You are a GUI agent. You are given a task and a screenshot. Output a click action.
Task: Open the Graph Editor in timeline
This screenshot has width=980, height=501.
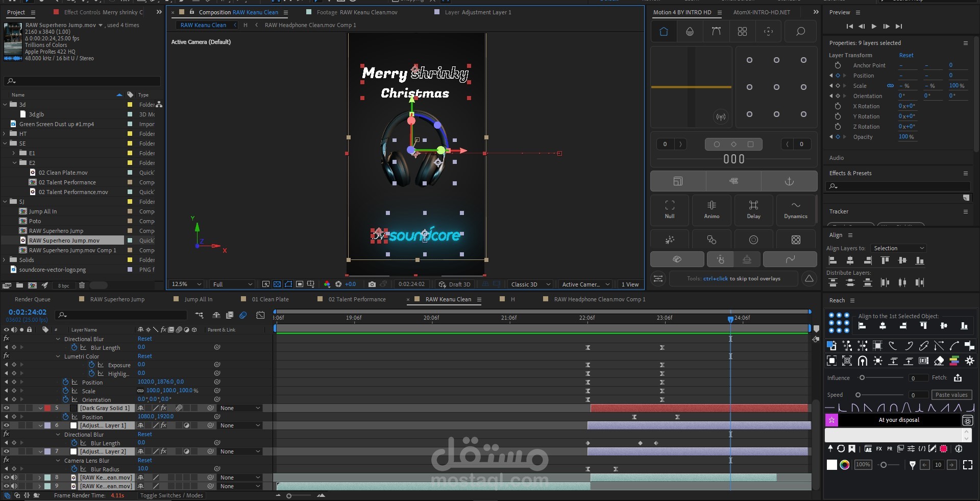[x=260, y=316]
